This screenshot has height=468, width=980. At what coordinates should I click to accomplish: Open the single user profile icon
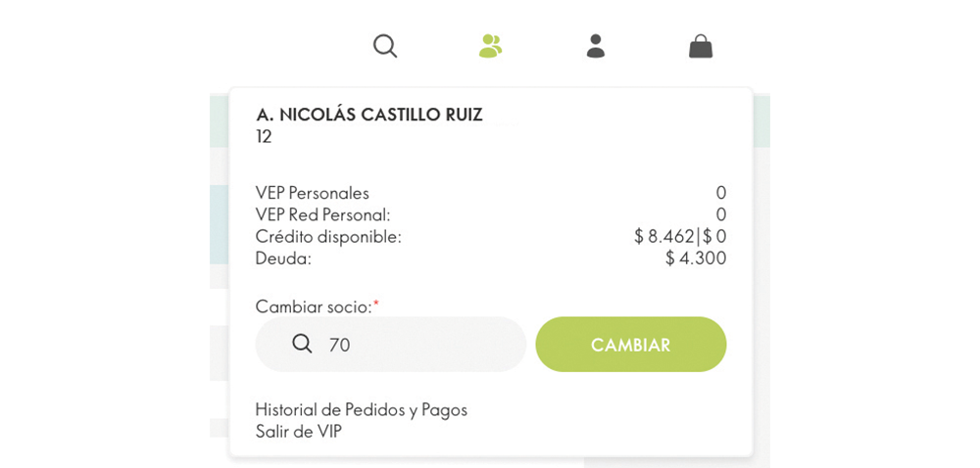pyautogui.click(x=595, y=46)
